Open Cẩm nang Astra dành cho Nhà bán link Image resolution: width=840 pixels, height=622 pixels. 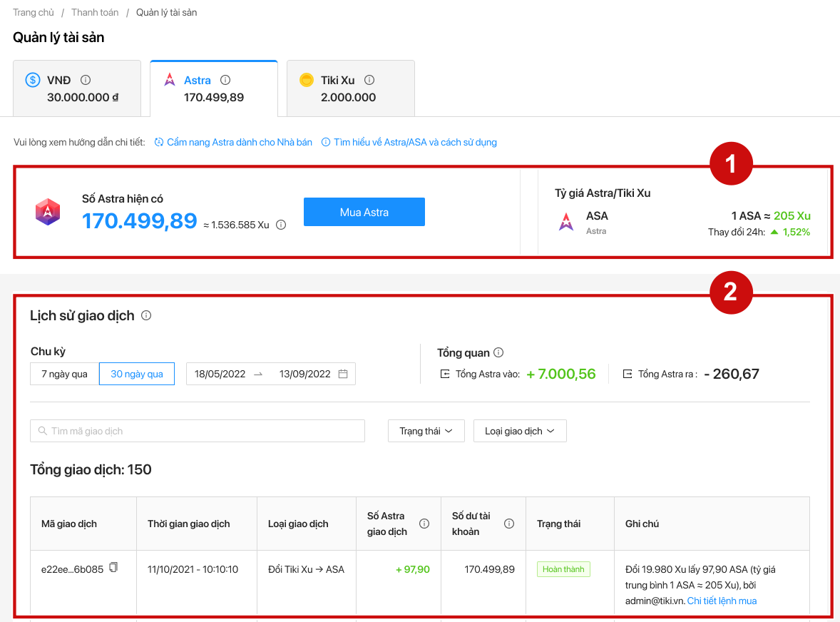[x=233, y=143]
